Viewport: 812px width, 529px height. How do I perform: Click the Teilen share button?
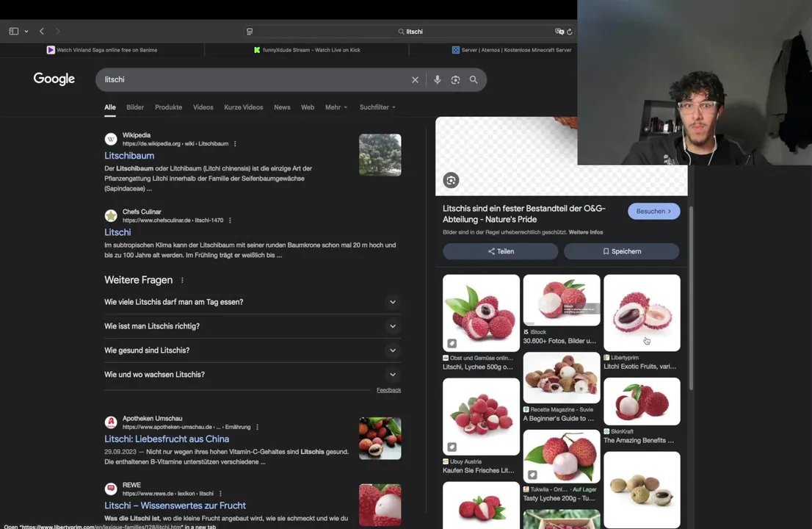pos(500,251)
